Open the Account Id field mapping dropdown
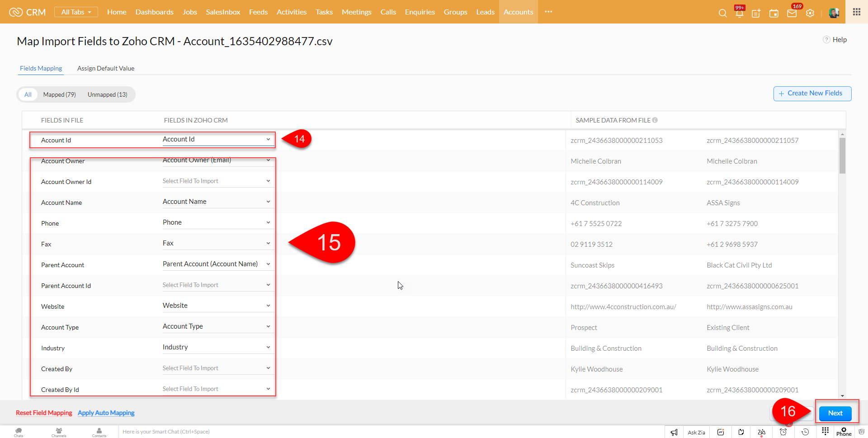 218,140
